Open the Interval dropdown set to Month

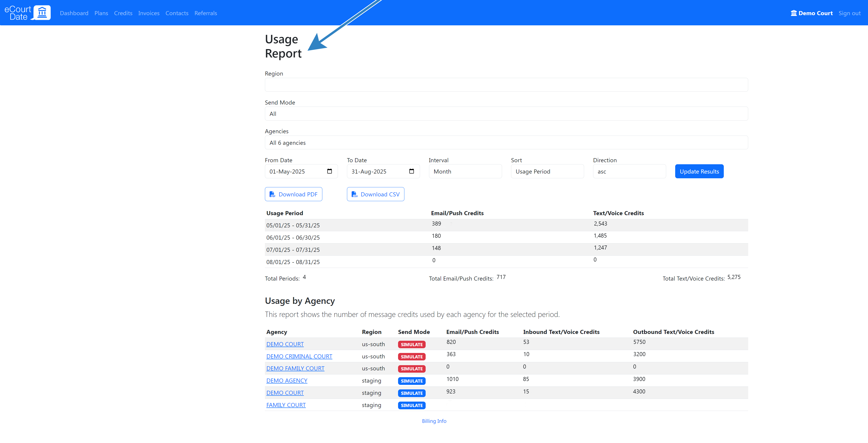465,171
